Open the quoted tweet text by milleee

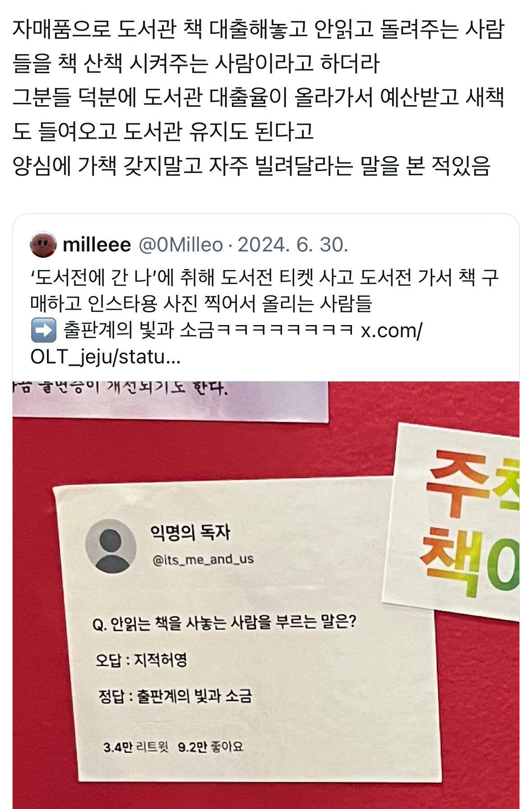[264, 317]
